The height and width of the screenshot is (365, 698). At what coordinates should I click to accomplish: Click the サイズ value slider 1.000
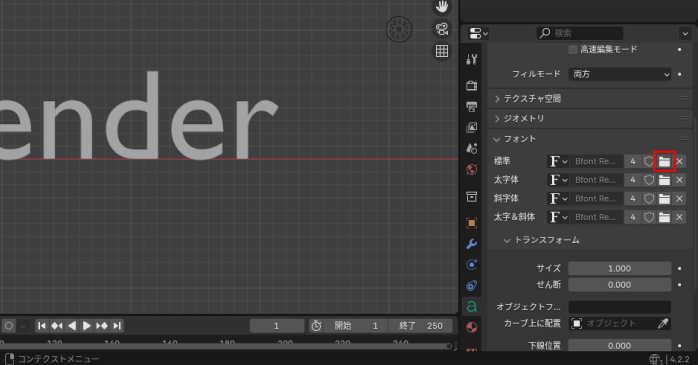[x=620, y=268]
